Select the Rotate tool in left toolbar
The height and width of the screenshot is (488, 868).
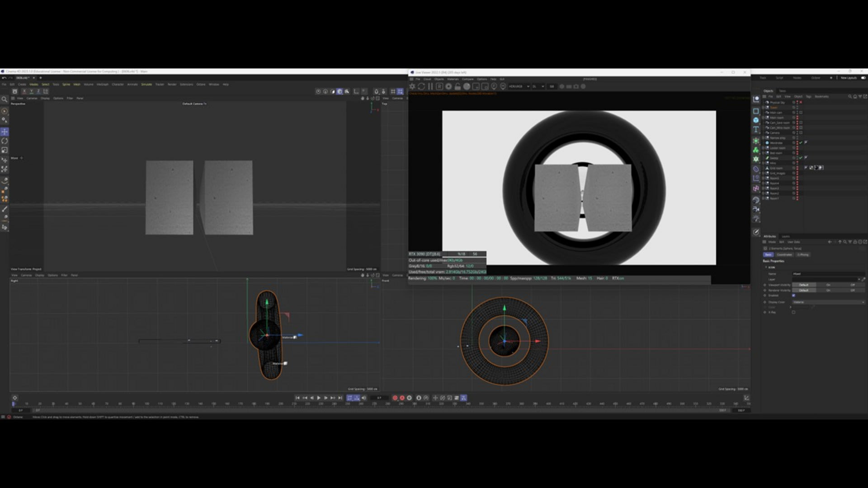click(5, 141)
